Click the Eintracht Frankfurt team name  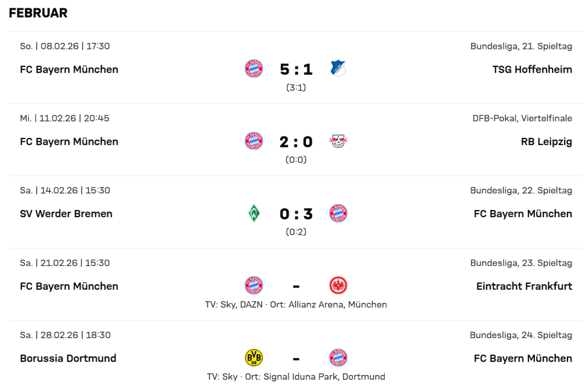(x=524, y=286)
